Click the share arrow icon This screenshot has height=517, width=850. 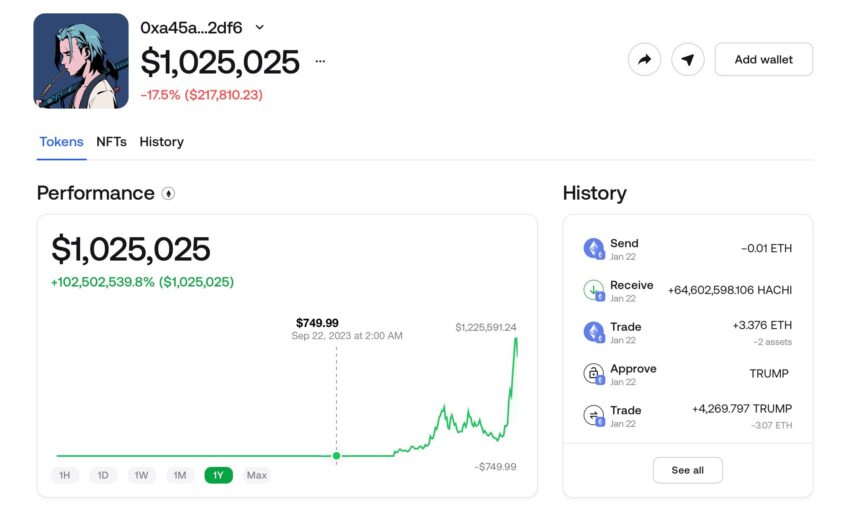pyautogui.click(x=644, y=60)
